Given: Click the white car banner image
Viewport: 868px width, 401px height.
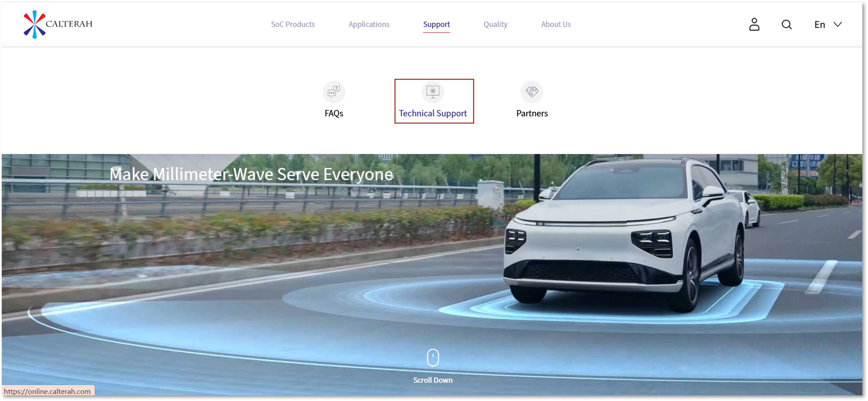Looking at the screenshot, I should click(432, 275).
